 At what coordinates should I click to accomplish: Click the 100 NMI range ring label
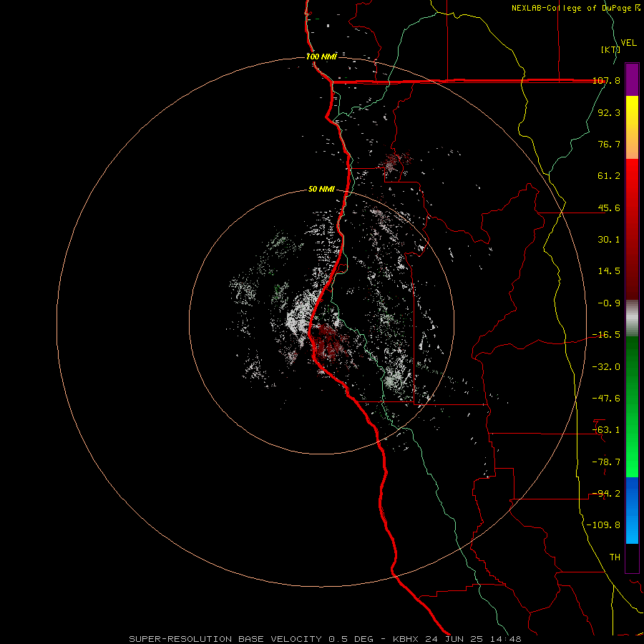click(321, 57)
